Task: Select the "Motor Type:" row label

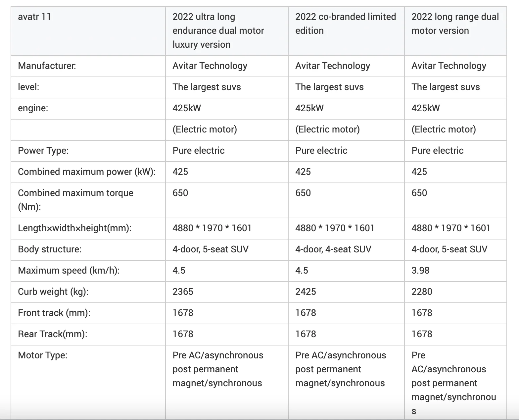Action: [x=42, y=355]
